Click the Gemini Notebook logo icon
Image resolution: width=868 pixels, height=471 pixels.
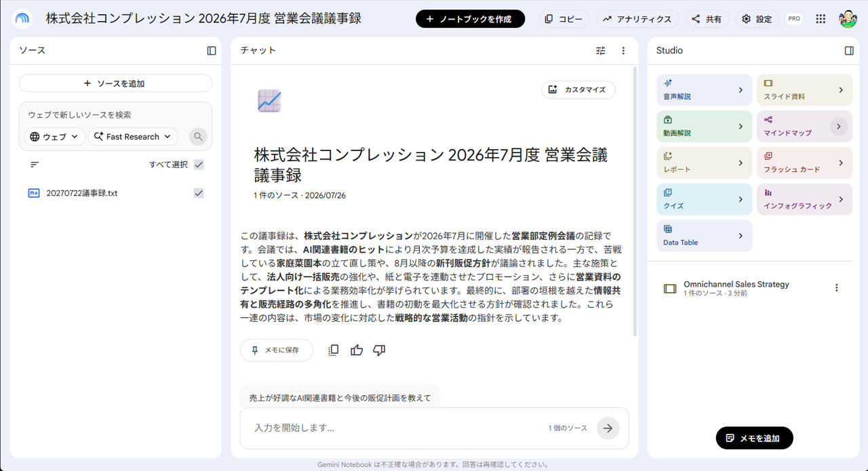click(22, 19)
